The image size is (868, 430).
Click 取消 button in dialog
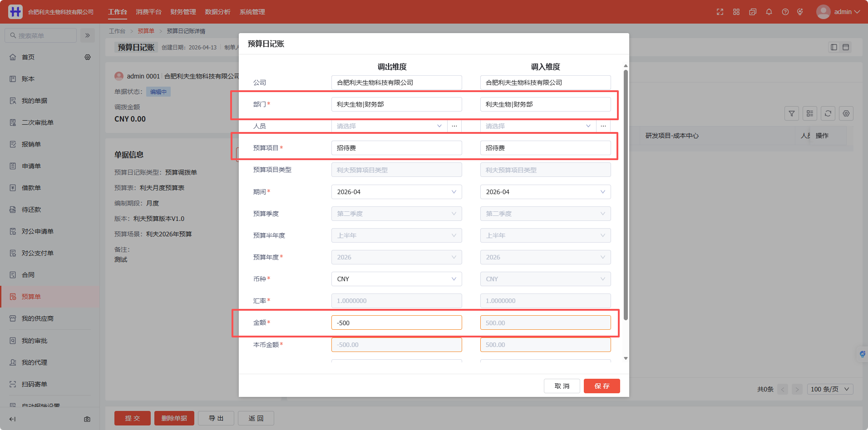click(x=562, y=386)
